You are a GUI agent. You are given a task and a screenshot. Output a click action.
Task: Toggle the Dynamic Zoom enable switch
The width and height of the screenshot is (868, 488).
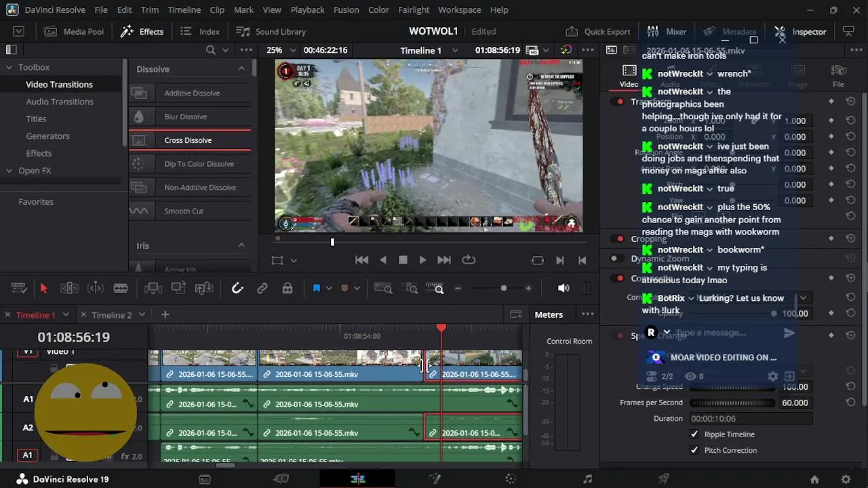pos(616,258)
